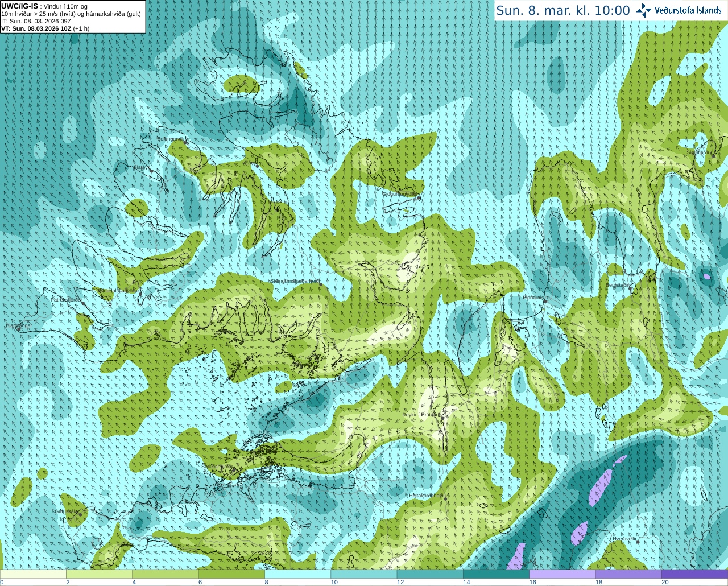Click the UWC/IG-IS model title
This screenshot has width=728, height=586.
click(x=19, y=6)
